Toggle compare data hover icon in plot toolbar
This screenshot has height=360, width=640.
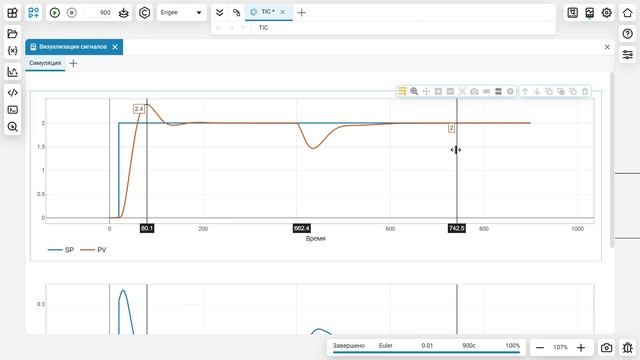(498, 91)
